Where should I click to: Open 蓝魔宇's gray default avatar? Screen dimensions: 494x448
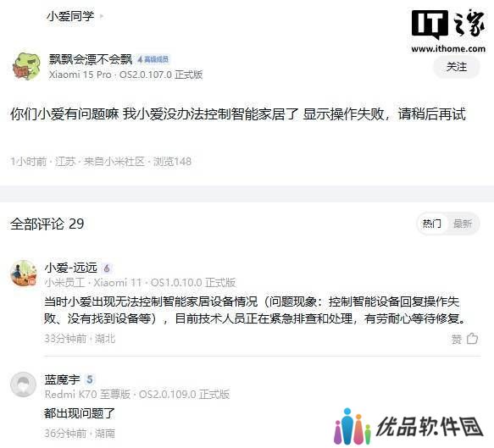[24, 384]
